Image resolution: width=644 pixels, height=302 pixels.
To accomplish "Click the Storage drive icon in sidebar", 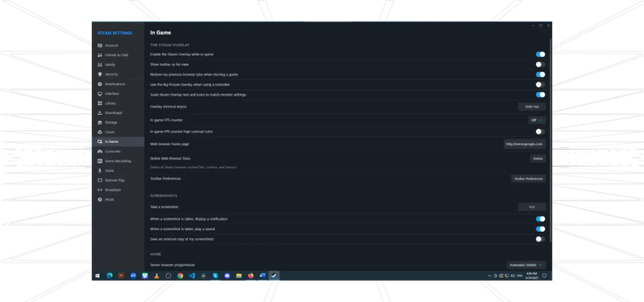I will (x=100, y=123).
